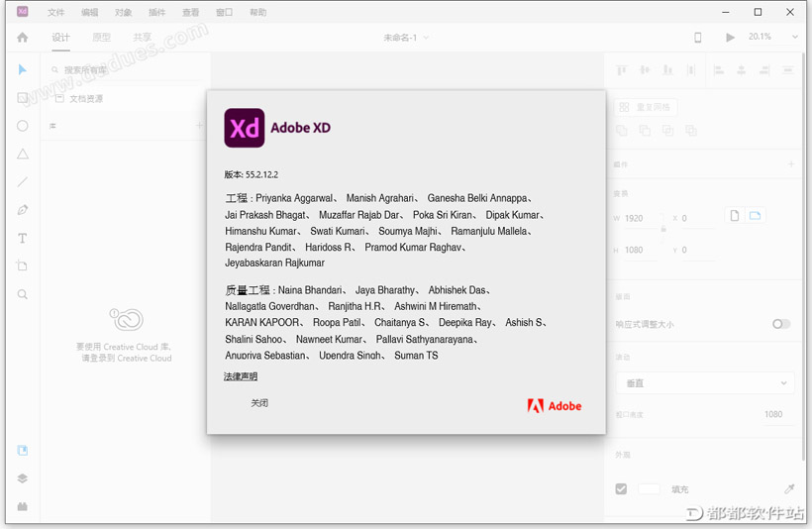Open the Plugins menu
Screen dimensions: 812x529
pyautogui.click(x=156, y=12)
